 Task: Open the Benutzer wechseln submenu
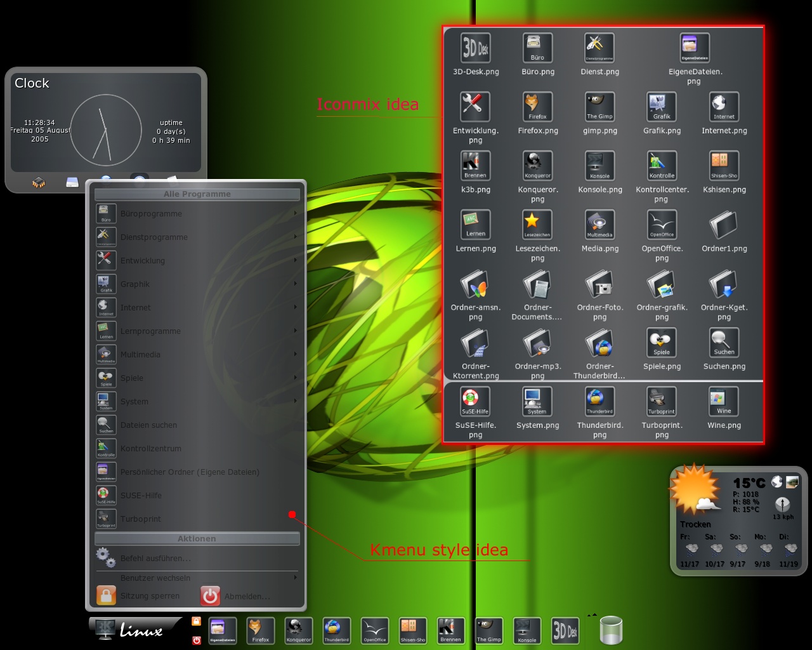[197, 578]
